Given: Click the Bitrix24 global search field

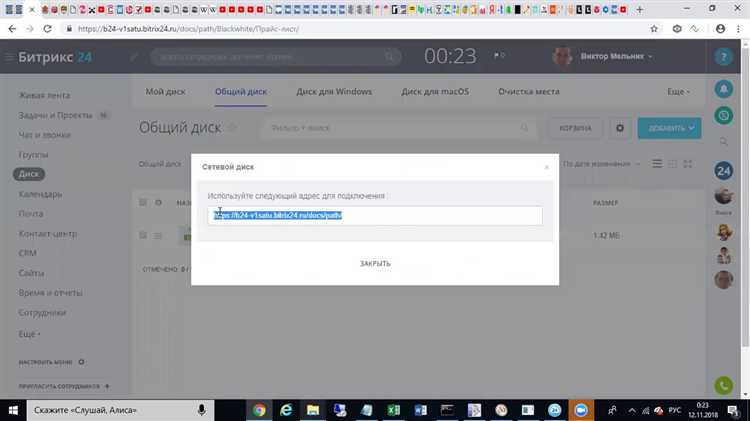Looking at the screenshot, I should tap(276, 57).
